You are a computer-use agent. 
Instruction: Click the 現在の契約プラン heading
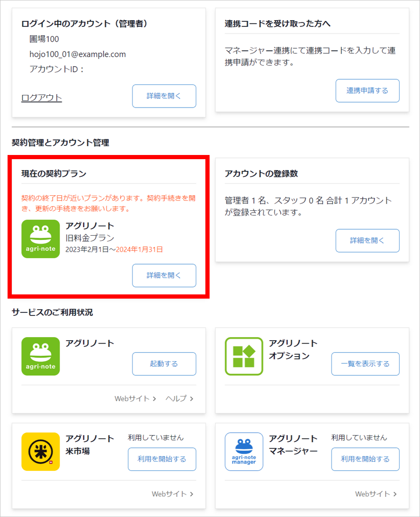pyautogui.click(x=54, y=173)
